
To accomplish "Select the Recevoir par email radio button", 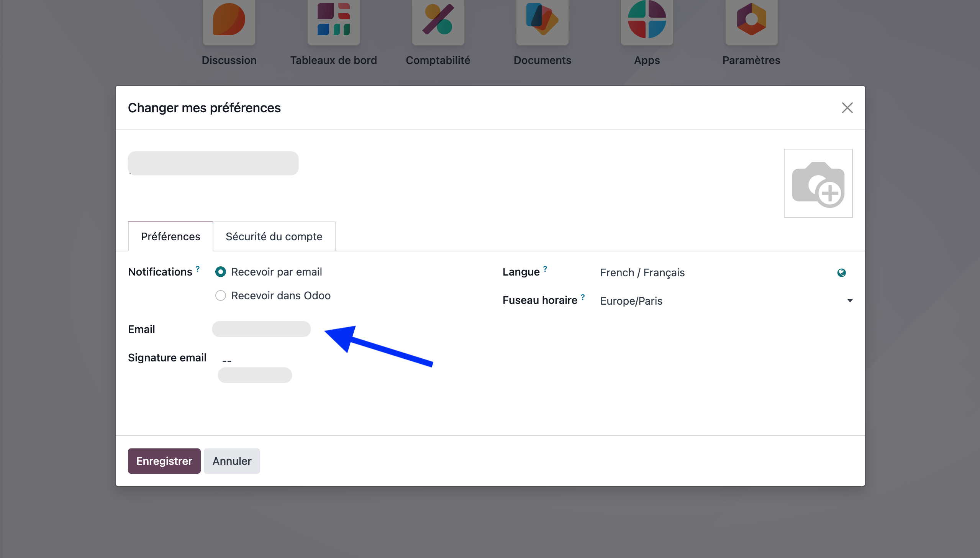I will (221, 272).
